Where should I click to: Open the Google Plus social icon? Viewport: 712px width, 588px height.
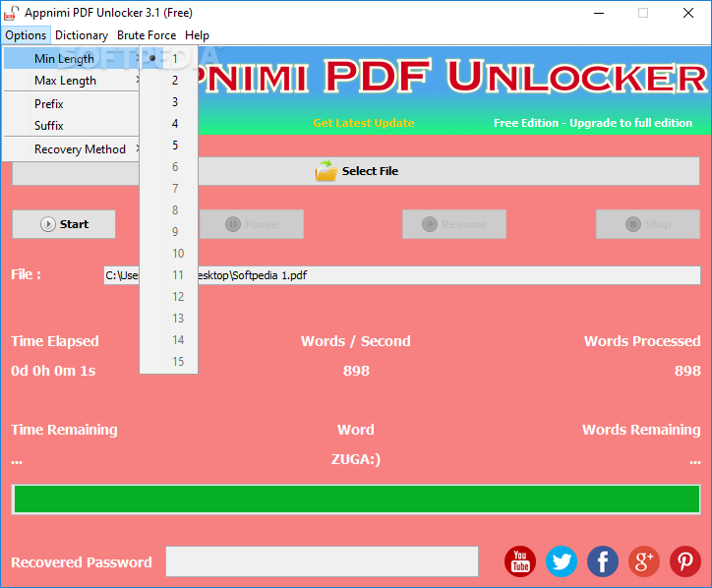point(644,561)
